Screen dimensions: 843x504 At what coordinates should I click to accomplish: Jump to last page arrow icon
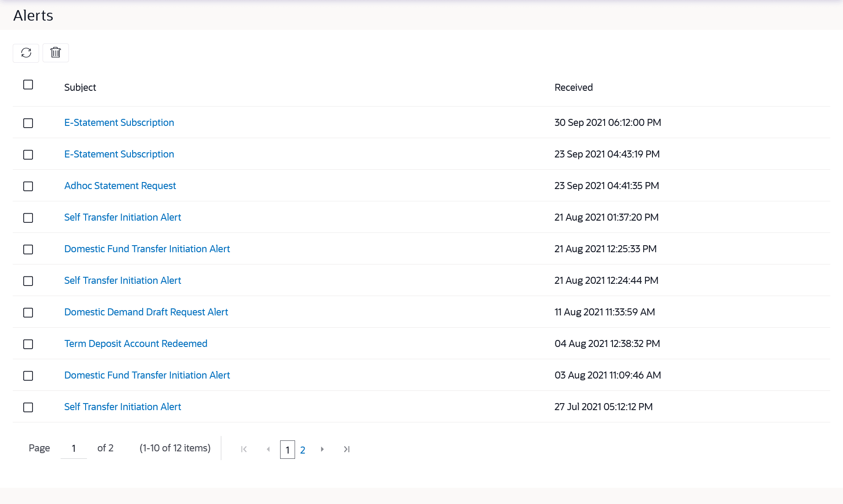346,449
